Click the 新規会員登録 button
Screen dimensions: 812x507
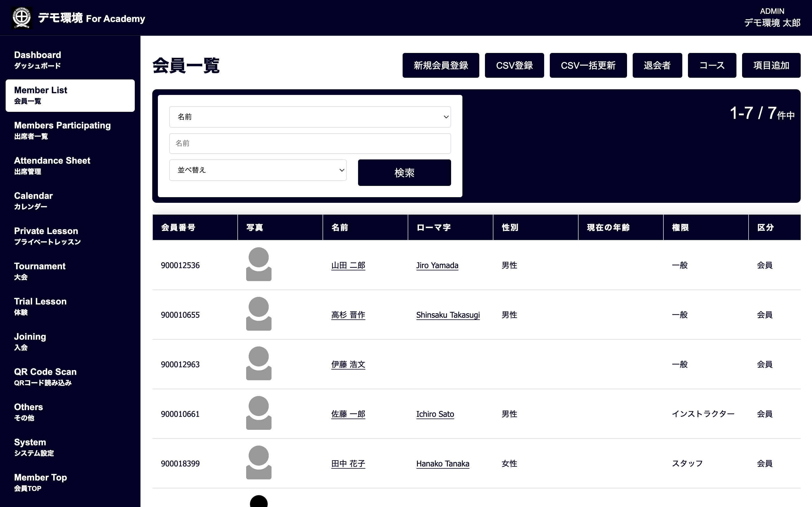point(441,65)
